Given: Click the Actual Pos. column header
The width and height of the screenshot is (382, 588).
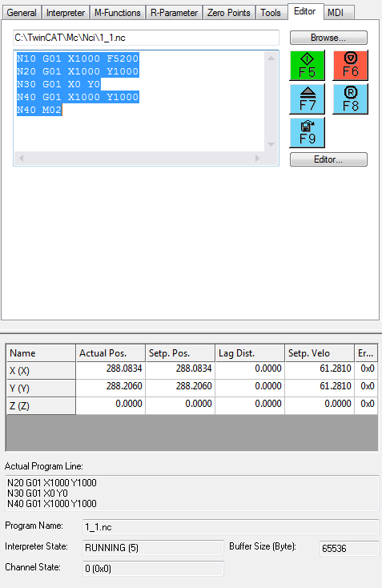Looking at the screenshot, I should click(111, 353).
